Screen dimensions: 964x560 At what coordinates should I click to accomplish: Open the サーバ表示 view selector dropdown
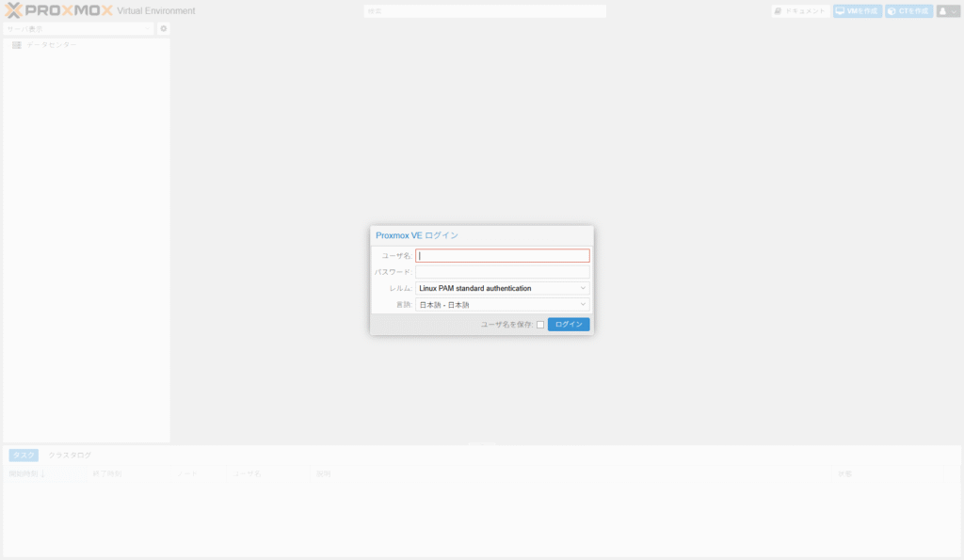pos(77,29)
